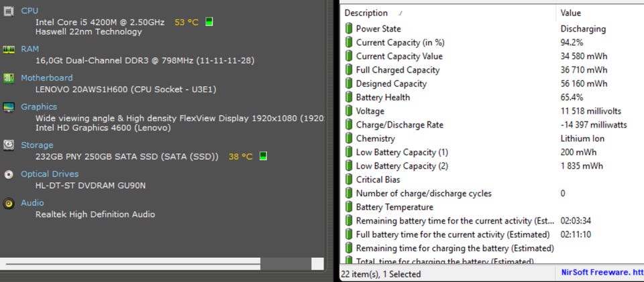Viewport: 644px width, 282px height.
Task: Open the NirSoft Freeware link
Action: pos(602,272)
